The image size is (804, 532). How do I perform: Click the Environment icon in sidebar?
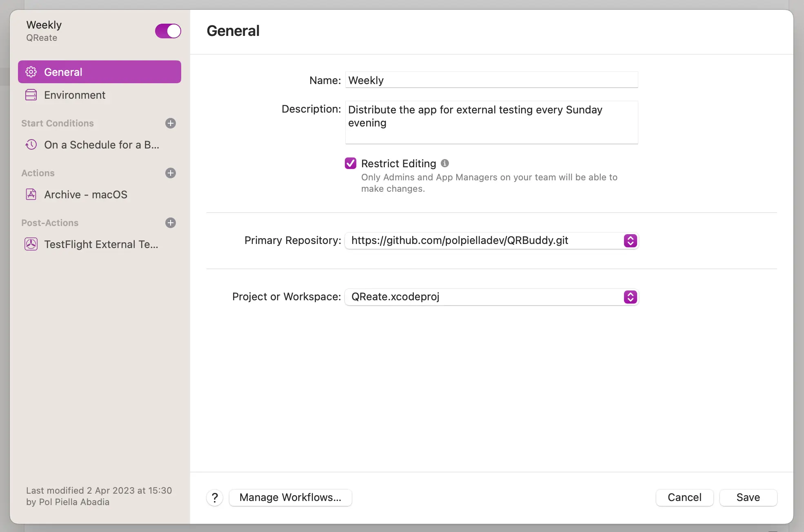(x=30, y=94)
